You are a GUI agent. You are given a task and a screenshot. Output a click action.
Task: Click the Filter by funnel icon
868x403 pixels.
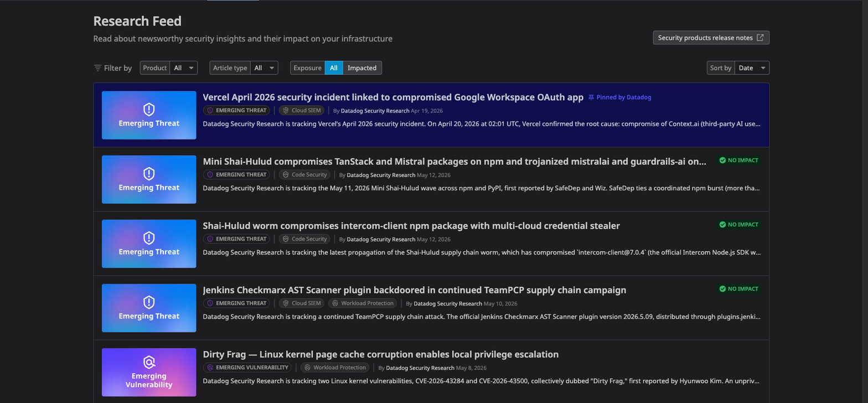tap(97, 68)
